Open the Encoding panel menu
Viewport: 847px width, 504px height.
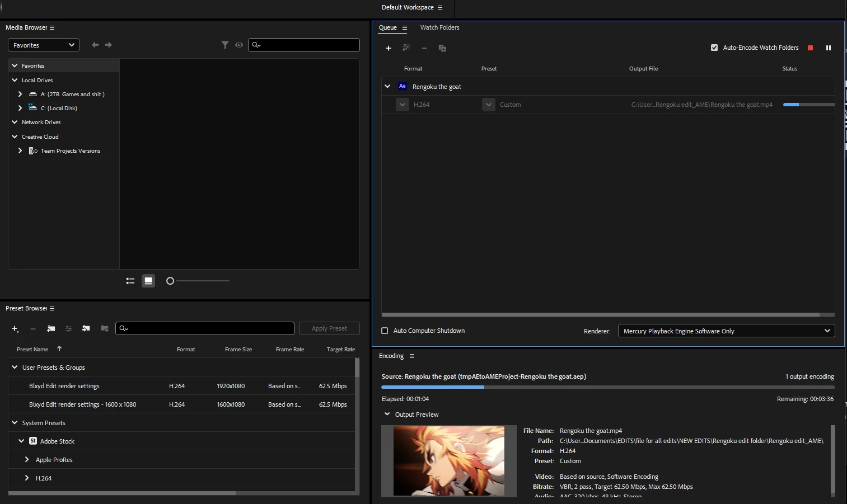(x=412, y=356)
